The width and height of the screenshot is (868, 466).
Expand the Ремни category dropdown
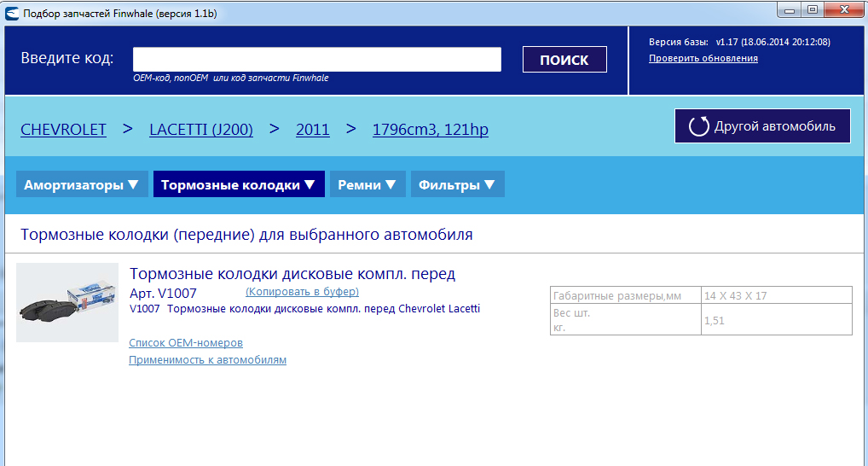367,184
